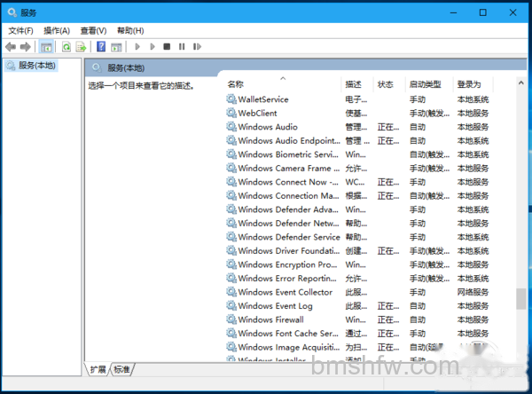The image size is (532, 394).
Task: Click the Stop Service square icon
Action: tap(167, 46)
